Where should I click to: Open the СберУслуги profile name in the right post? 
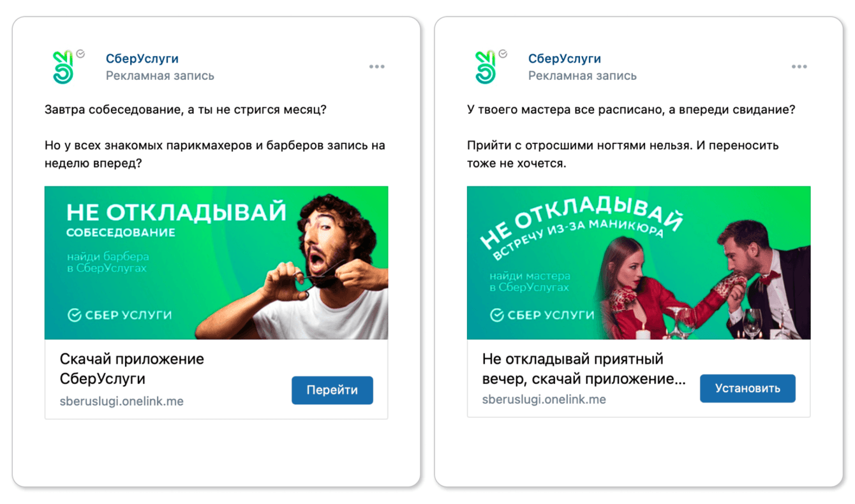564,59
